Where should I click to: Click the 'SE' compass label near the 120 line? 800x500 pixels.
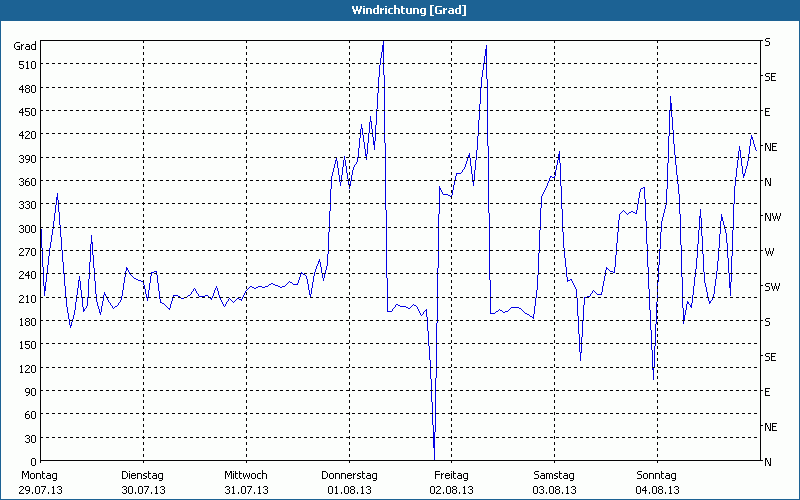coord(770,357)
